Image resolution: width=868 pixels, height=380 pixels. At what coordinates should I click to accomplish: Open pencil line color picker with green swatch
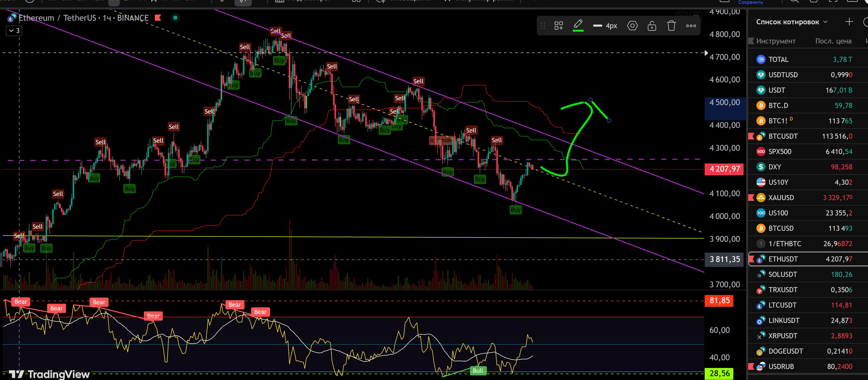[578, 26]
